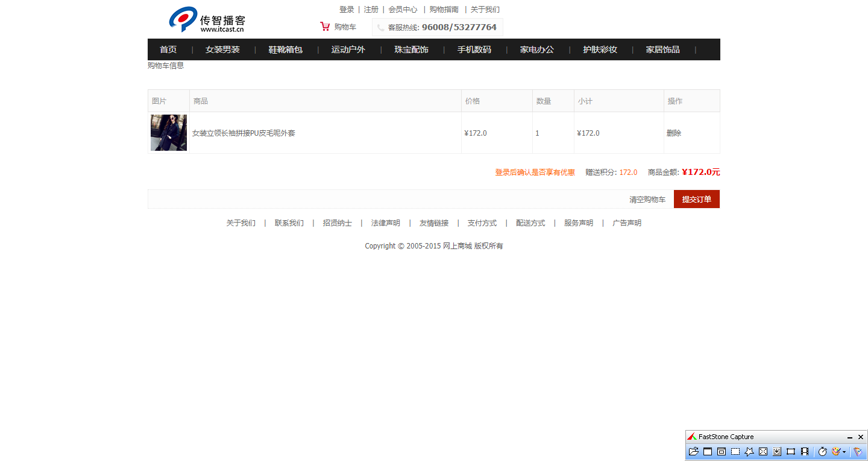Image resolution: width=868 pixels, height=462 pixels.
Task: Click the 提交订单 submit order button
Action: 697,199
